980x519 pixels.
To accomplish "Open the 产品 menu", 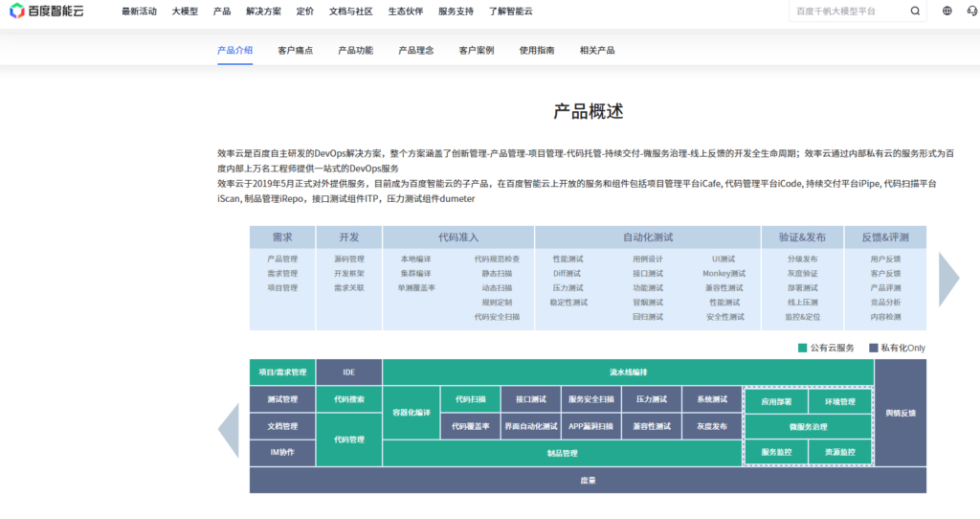I will [221, 11].
